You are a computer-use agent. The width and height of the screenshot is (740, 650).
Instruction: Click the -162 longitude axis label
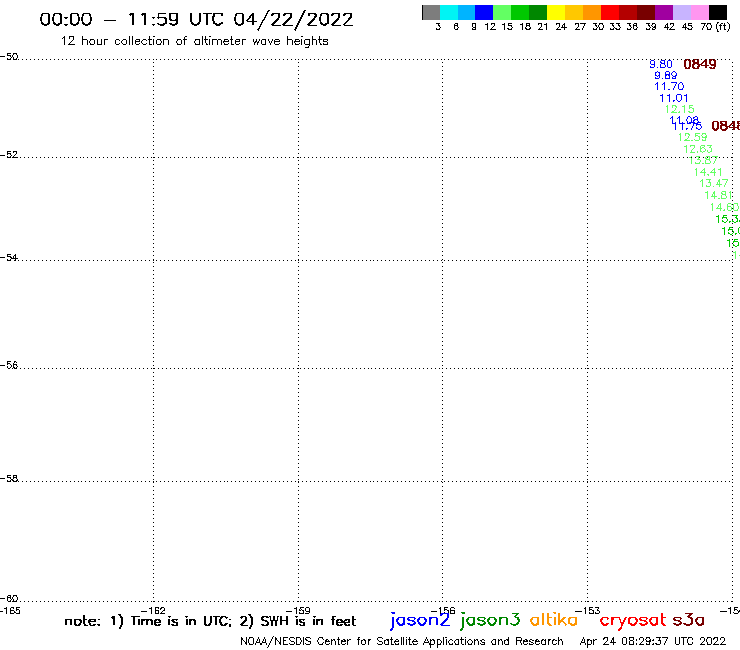[x=153, y=611]
